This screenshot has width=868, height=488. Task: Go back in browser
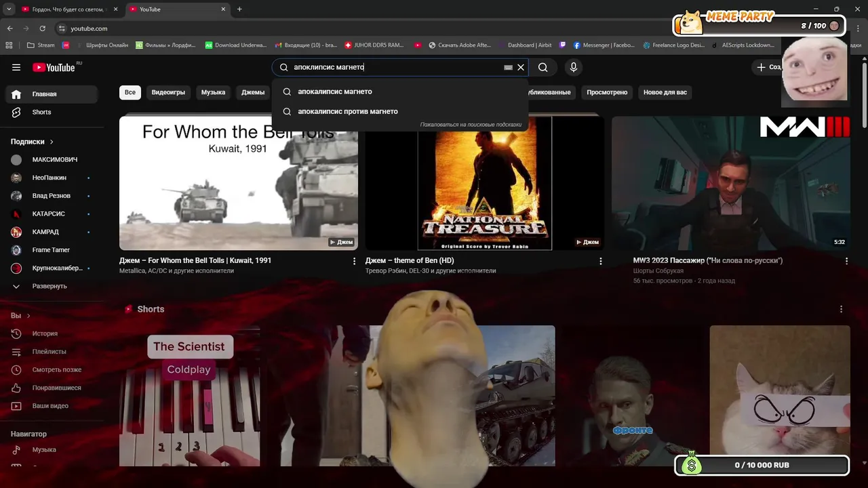(9, 28)
